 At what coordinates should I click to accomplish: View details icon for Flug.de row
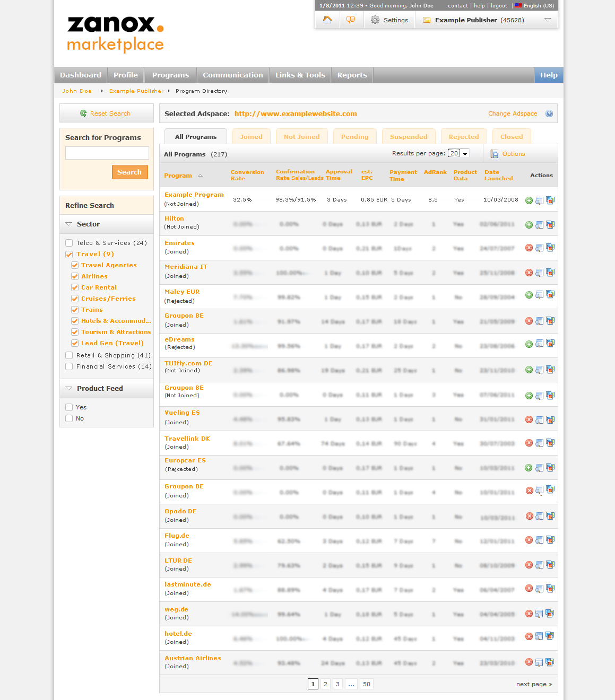(x=540, y=540)
